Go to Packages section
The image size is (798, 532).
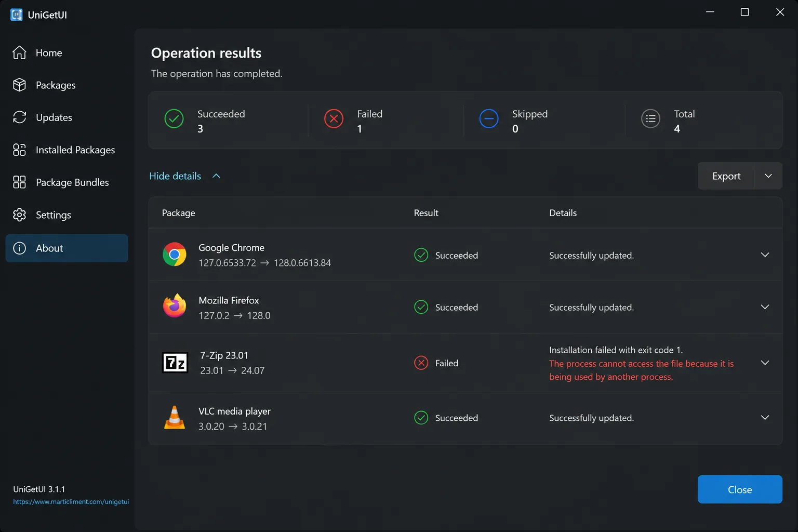66,85
